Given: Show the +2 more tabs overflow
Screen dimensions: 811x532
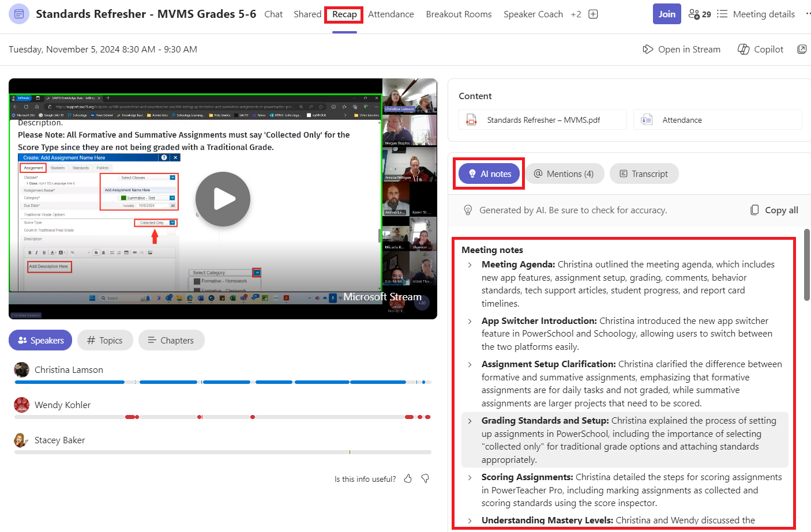Looking at the screenshot, I should (x=576, y=14).
